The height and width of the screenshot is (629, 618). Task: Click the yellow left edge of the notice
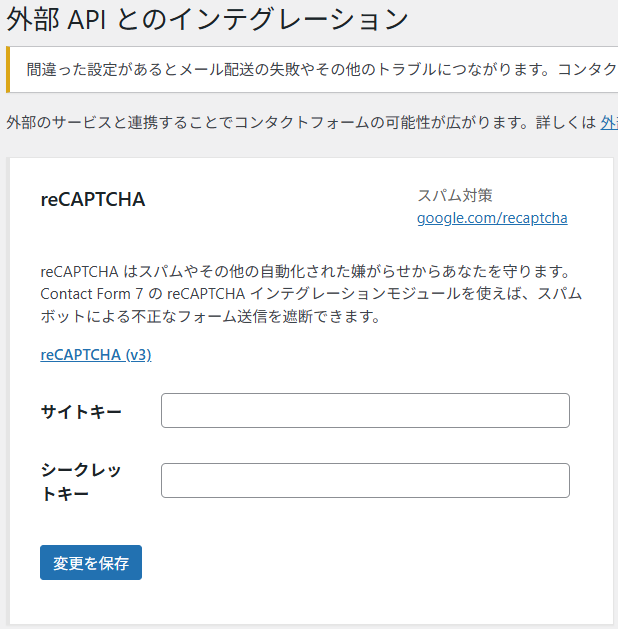tap(8, 70)
